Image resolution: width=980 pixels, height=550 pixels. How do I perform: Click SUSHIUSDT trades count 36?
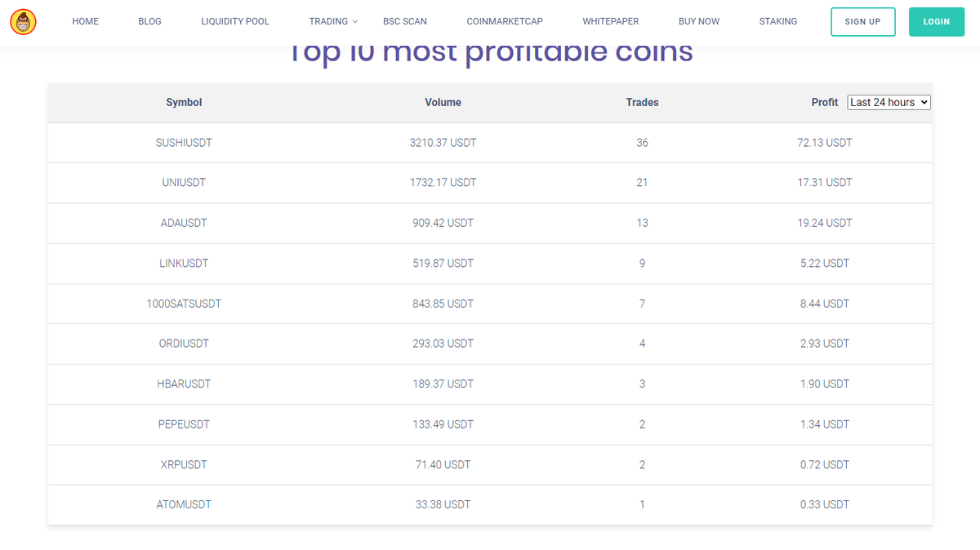[642, 143]
